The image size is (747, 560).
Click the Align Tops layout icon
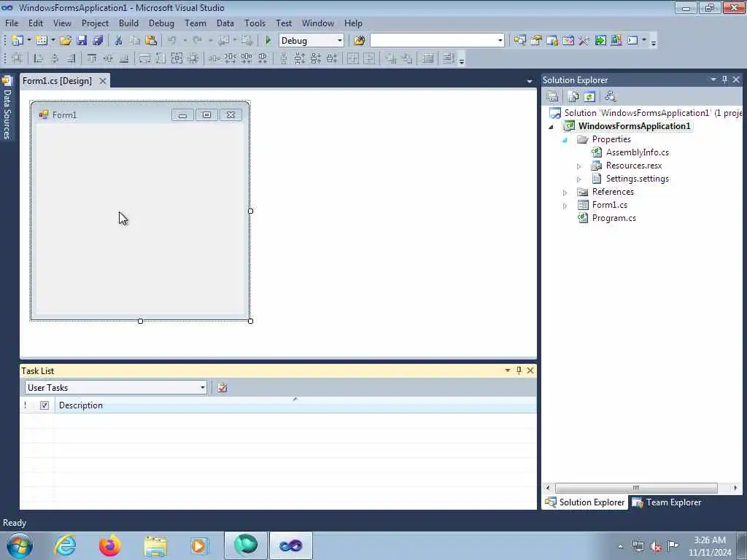92,58
